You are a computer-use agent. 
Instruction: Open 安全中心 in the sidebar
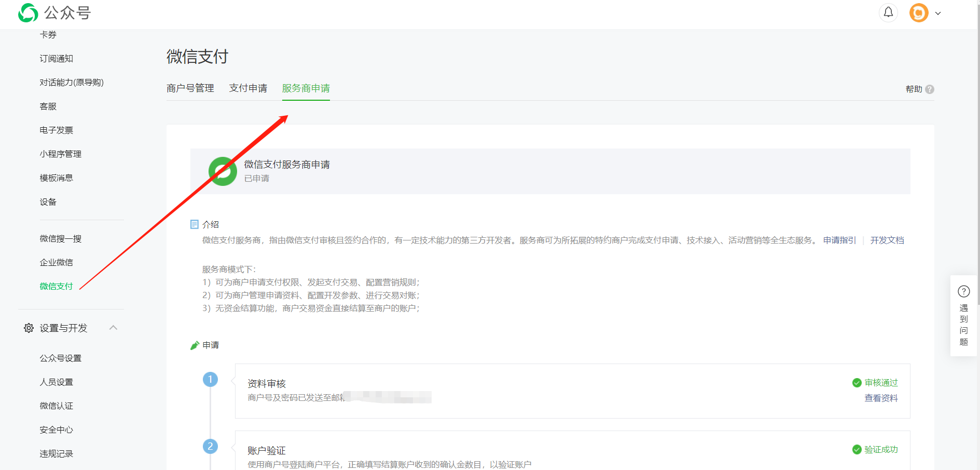click(57, 430)
